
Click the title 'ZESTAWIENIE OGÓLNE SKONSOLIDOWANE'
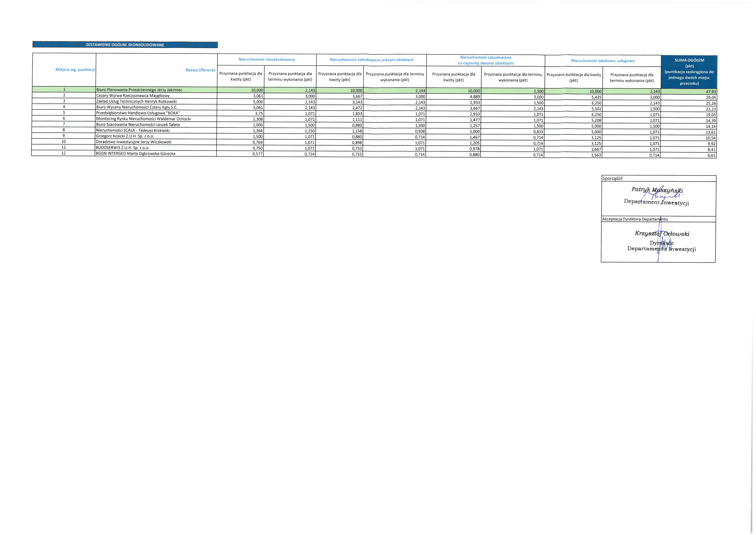pyautogui.click(x=125, y=45)
